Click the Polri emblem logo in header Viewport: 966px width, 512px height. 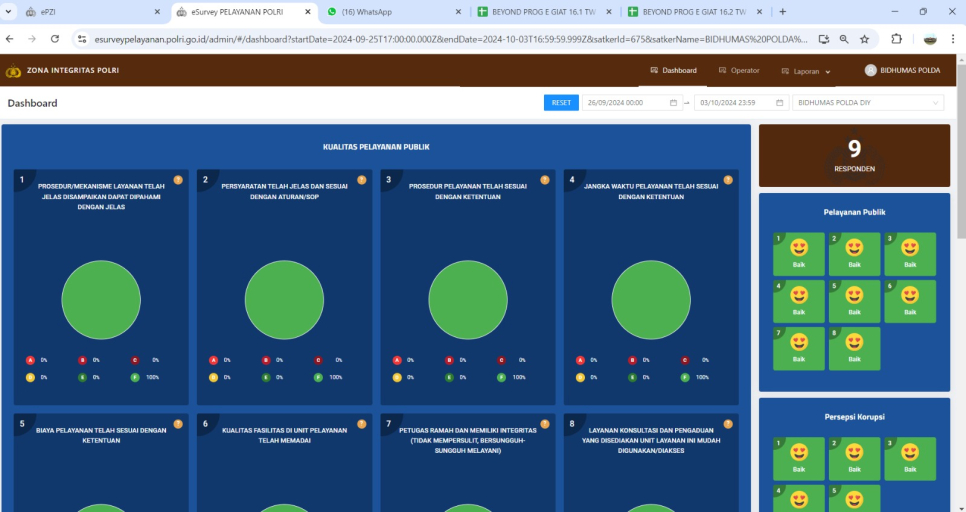pos(13,71)
